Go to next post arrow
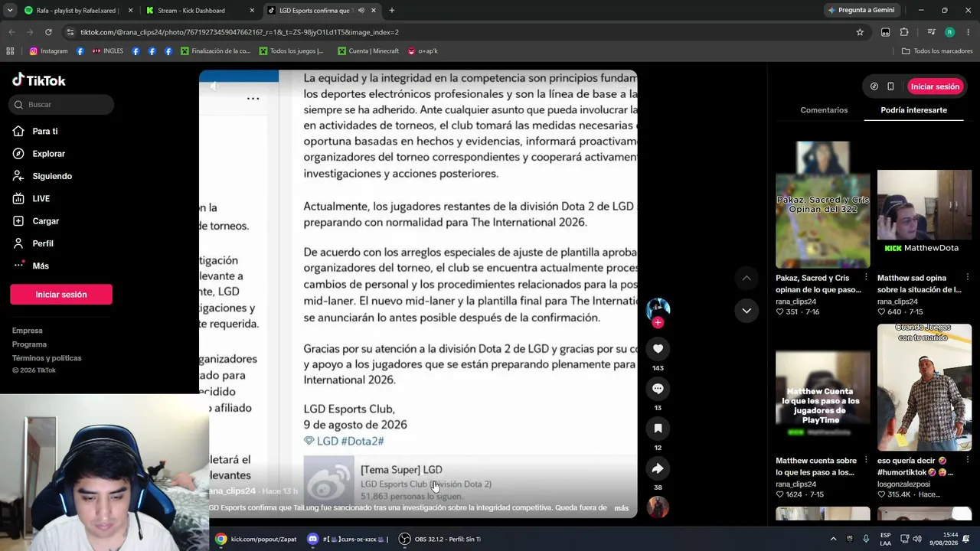Image resolution: width=980 pixels, height=551 pixels. tap(746, 311)
